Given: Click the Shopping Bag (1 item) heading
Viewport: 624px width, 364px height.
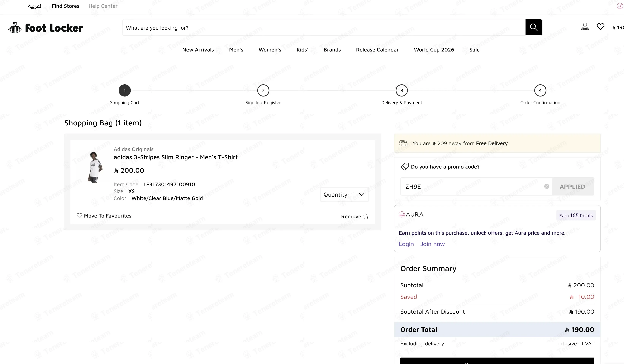Looking at the screenshot, I should click(103, 123).
